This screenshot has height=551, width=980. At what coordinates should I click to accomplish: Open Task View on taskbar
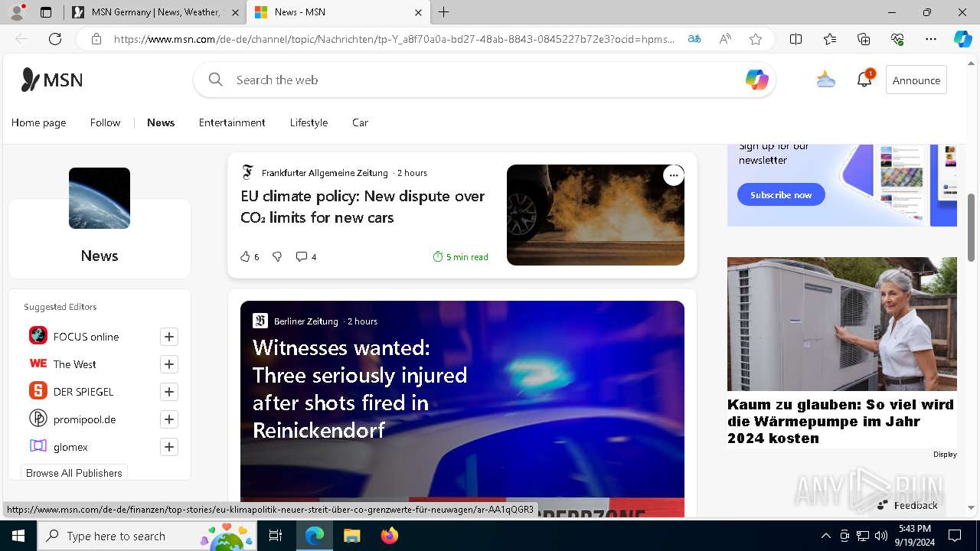pos(276,536)
